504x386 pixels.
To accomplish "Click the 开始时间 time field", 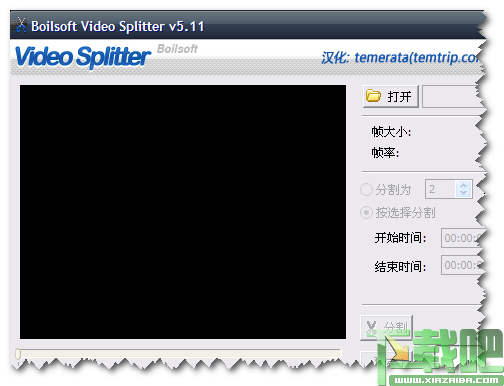I will tap(462, 238).
